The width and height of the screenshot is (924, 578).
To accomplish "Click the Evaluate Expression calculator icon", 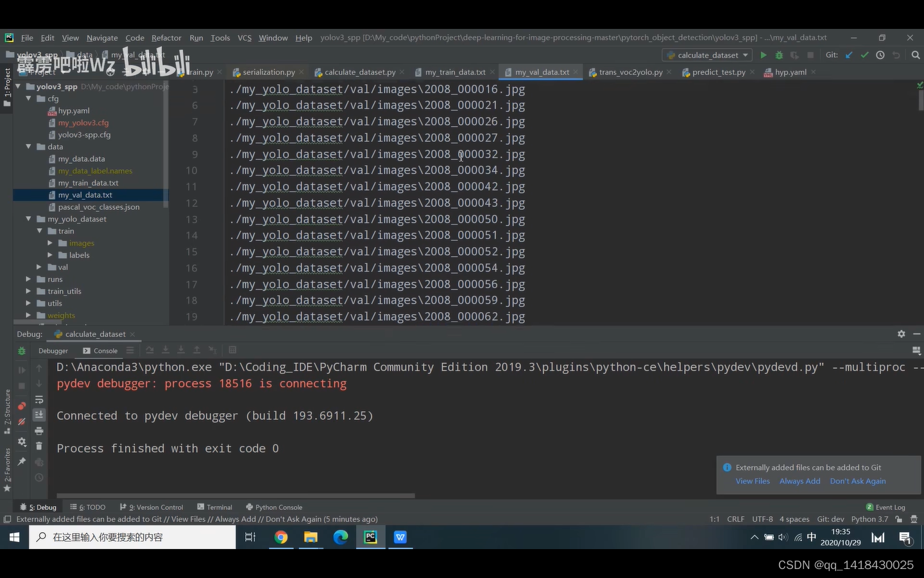I will pyautogui.click(x=232, y=350).
